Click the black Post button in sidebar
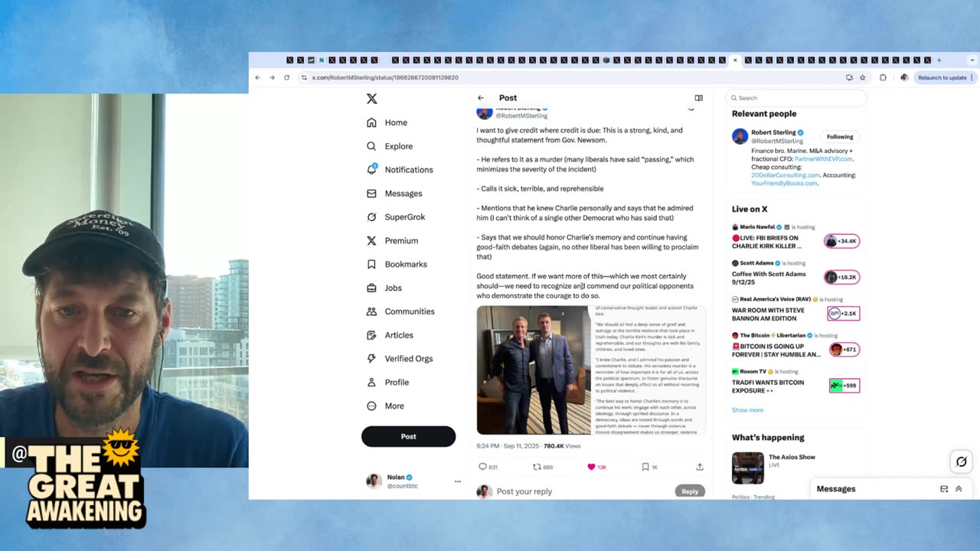Screen dimensions: 980x551 pyautogui.click(x=408, y=436)
